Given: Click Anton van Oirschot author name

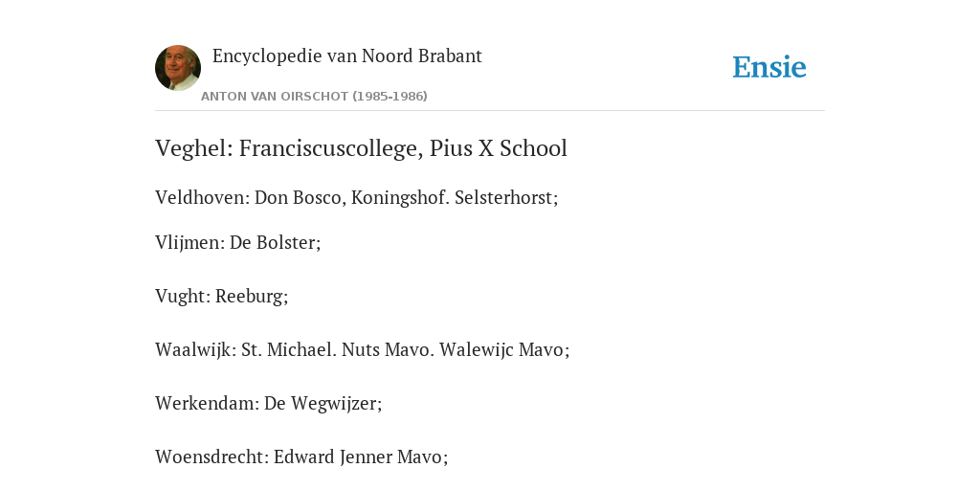Looking at the screenshot, I should [x=275, y=97].
